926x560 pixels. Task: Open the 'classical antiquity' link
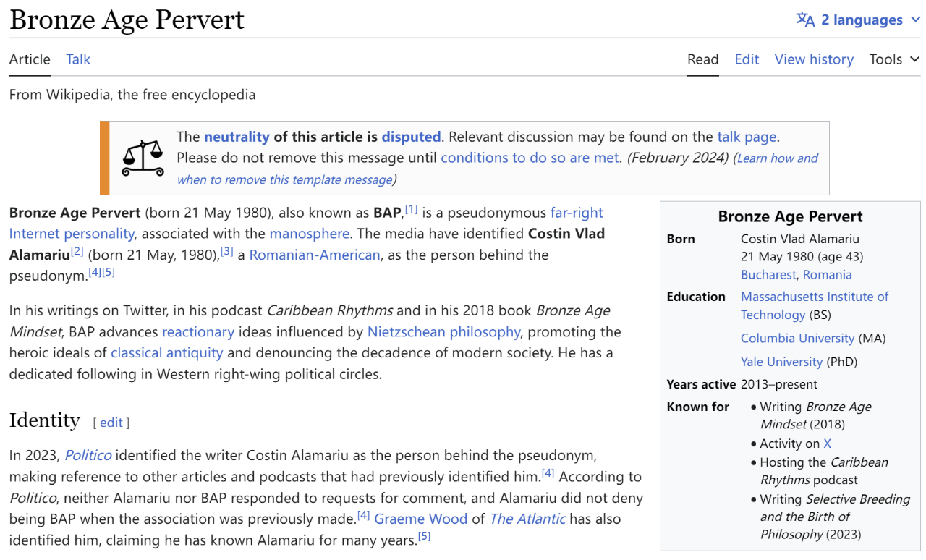tap(167, 353)
